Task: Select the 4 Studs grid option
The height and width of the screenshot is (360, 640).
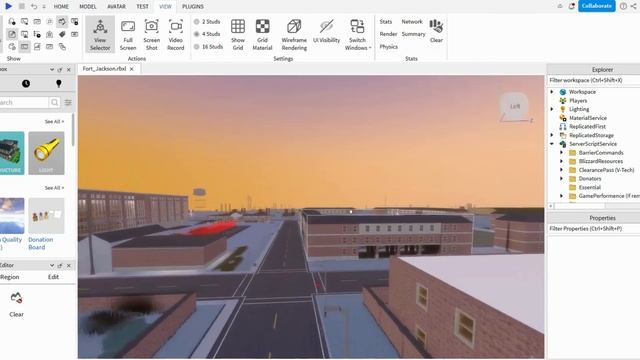Action: (x=207, y=34)
